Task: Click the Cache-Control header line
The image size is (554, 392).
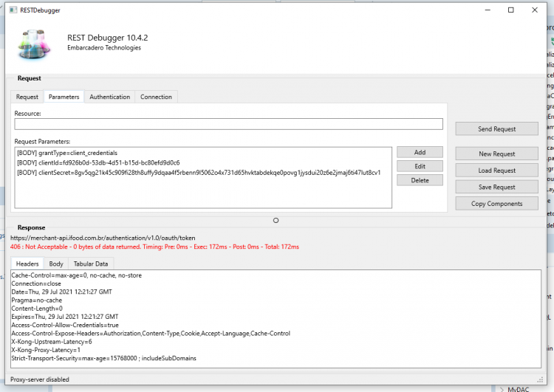Action: (x=76, y=275)
